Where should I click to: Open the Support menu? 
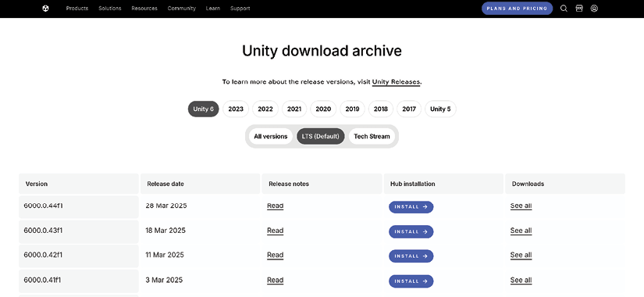[x=240, y=9]
